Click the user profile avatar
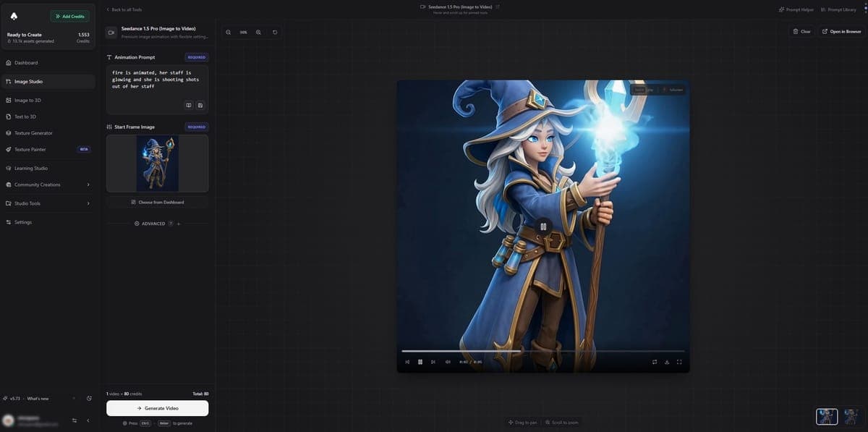Image resolution: width=868 pixels, height=432 pixels. pos(8,420)
